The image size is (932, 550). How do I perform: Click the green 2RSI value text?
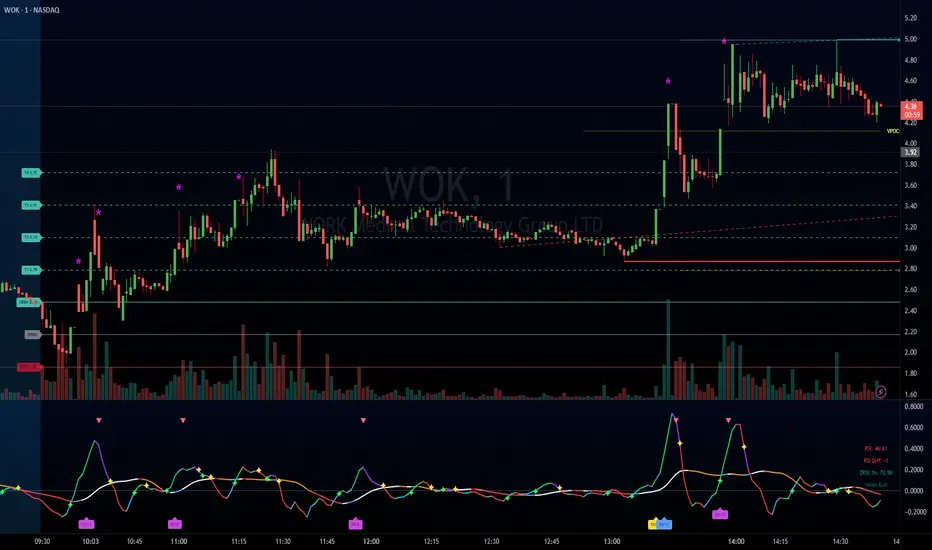pos(876,473)
